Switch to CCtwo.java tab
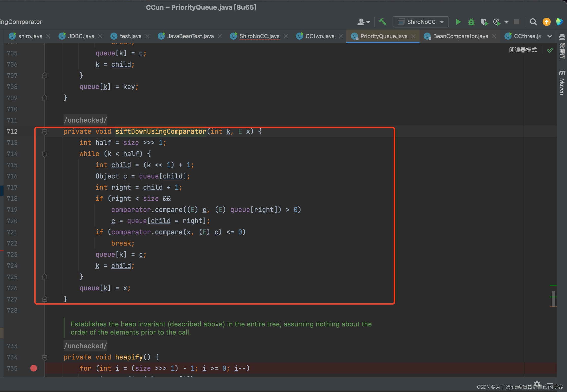This screenshot has height=392, width=567. (x=315, y=36)
